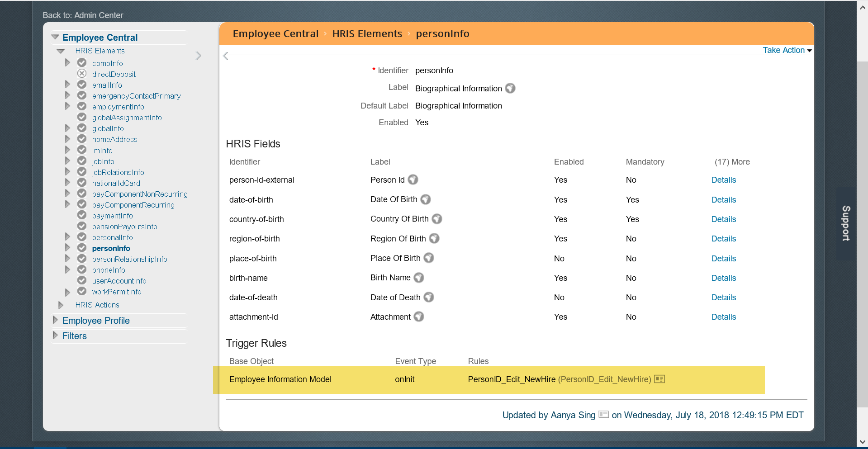
Task: Click the status check icon for personInfo
Action: click(x=82, y=248)
